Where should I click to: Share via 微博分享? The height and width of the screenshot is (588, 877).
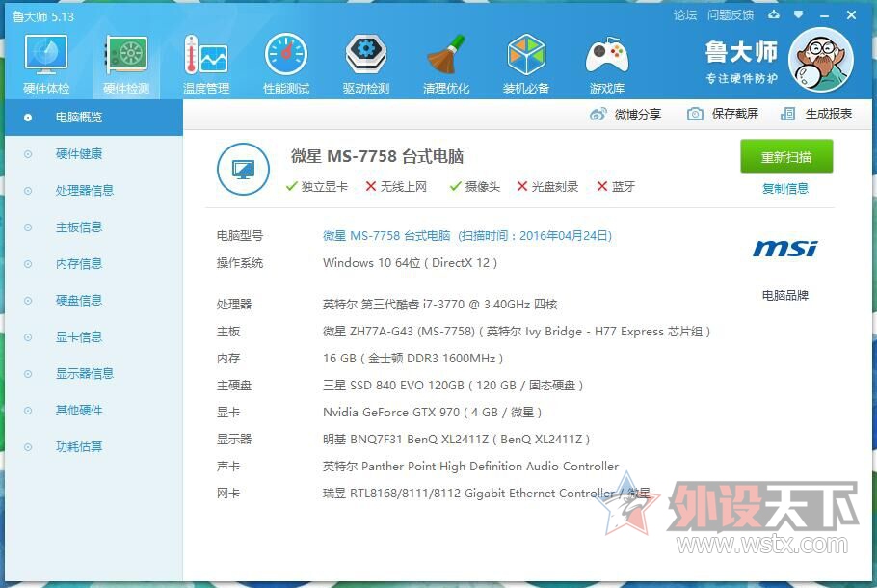pos(626,114)
